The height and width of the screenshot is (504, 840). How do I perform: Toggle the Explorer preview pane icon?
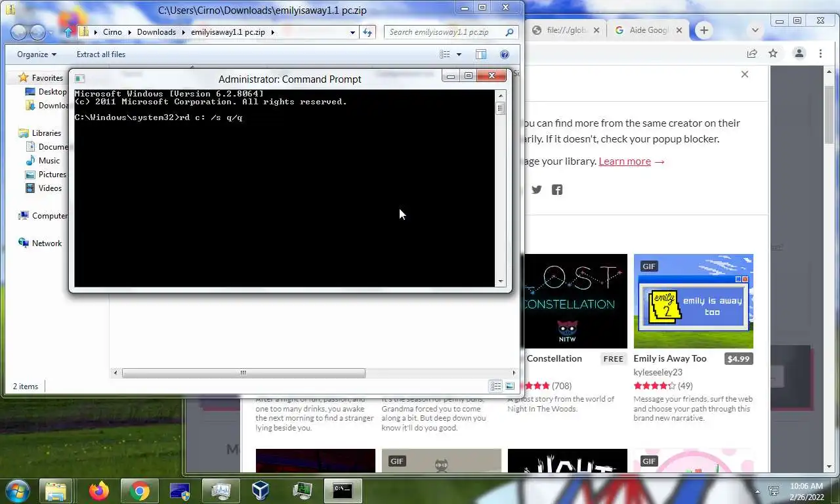click(481, 54)
